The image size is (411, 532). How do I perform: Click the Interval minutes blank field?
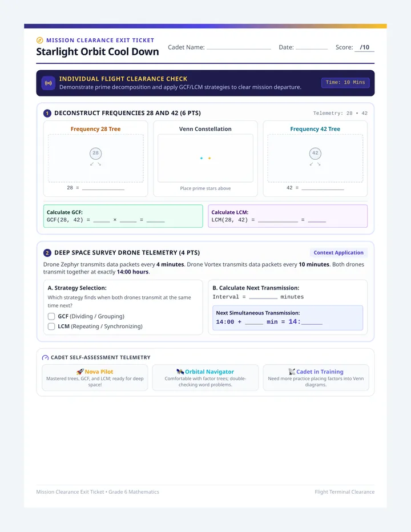click(263, 297)
